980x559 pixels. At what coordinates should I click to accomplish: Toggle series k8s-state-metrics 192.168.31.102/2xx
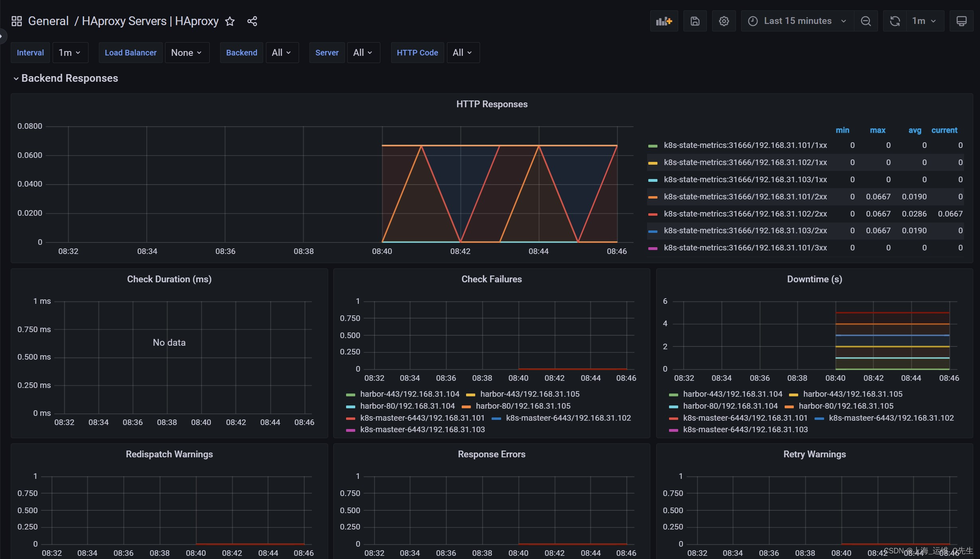click(745, 214)
